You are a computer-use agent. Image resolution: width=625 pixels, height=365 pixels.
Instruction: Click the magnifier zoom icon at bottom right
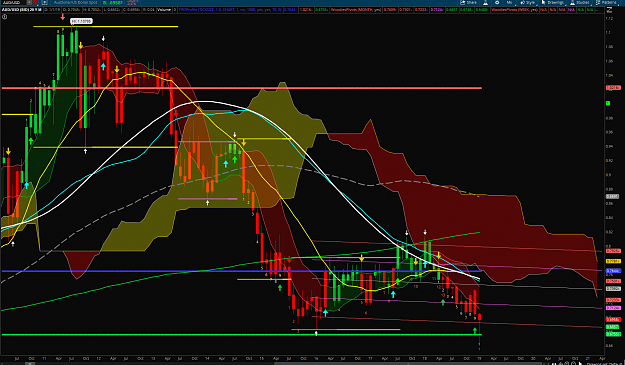566,363
